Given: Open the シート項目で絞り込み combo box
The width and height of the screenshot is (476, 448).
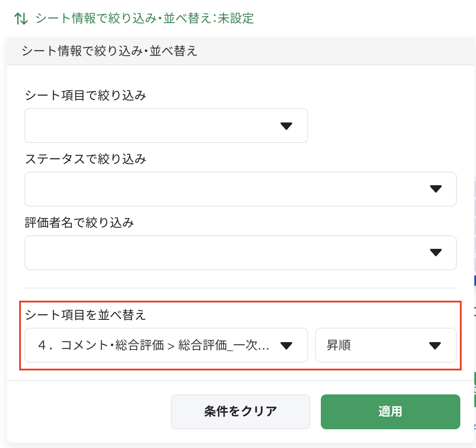Looking at the screenshot, I should point(148,126).
